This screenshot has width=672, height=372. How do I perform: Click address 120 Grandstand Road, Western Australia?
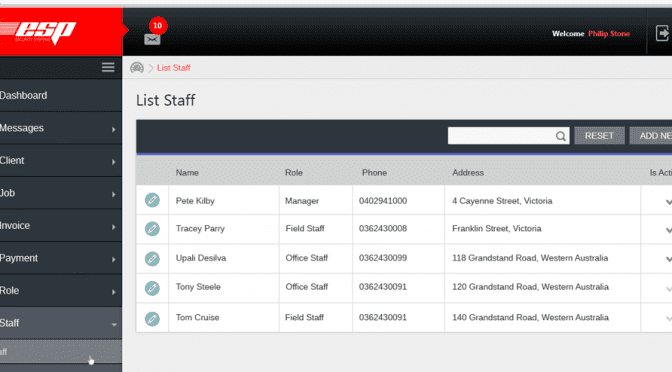coord(530,287)
